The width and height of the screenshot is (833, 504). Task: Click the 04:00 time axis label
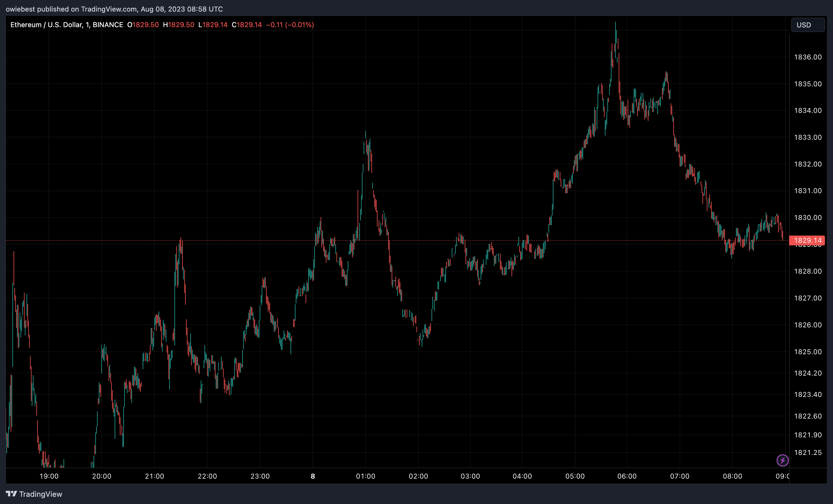[x=522, y=476]
